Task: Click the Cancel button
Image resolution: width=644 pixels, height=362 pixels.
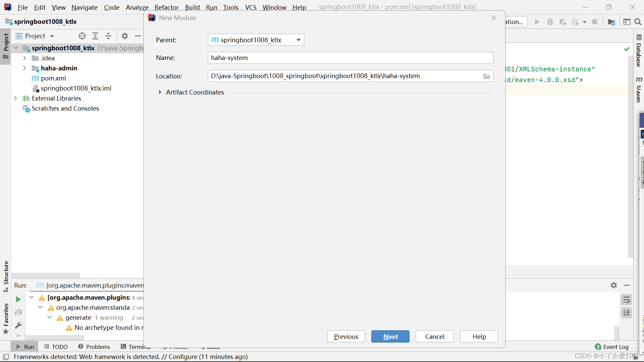Action: click(x=434, y=337)
